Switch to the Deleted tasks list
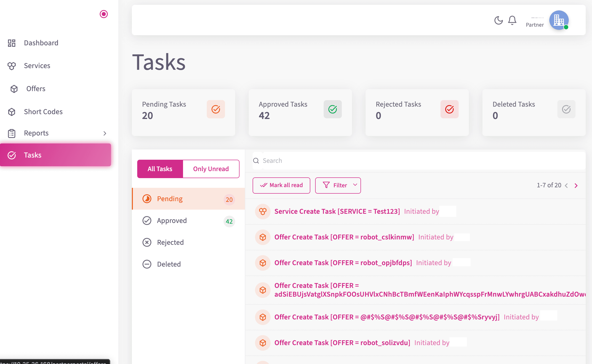The image size is (592, 364). [169, 264]
